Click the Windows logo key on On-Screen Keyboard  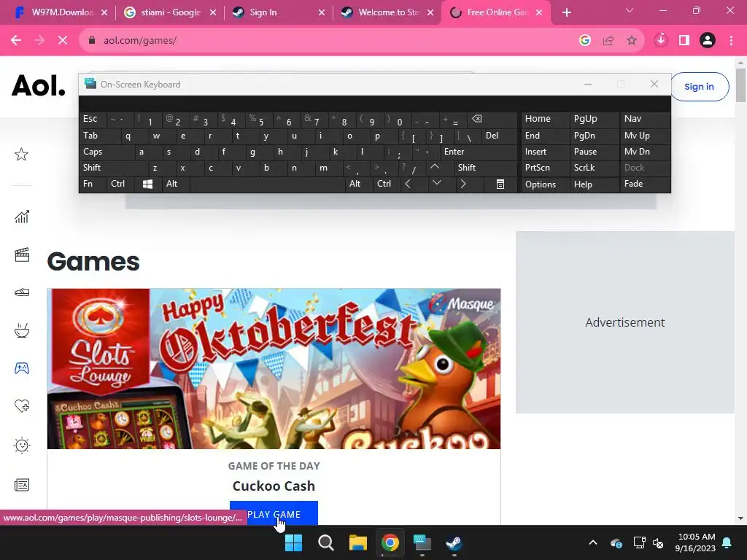coord(147,184)
